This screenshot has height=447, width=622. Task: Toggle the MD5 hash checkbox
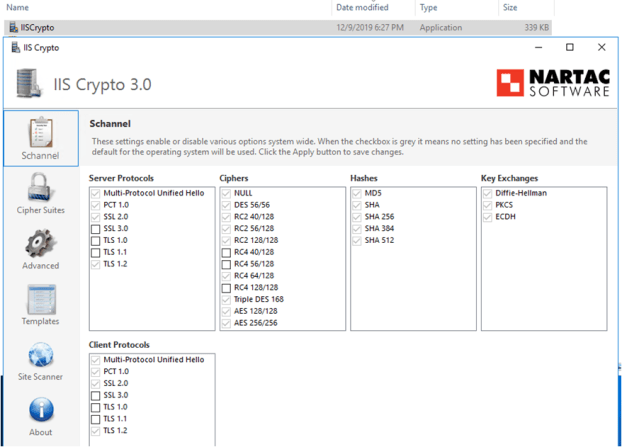pos(357,194)
